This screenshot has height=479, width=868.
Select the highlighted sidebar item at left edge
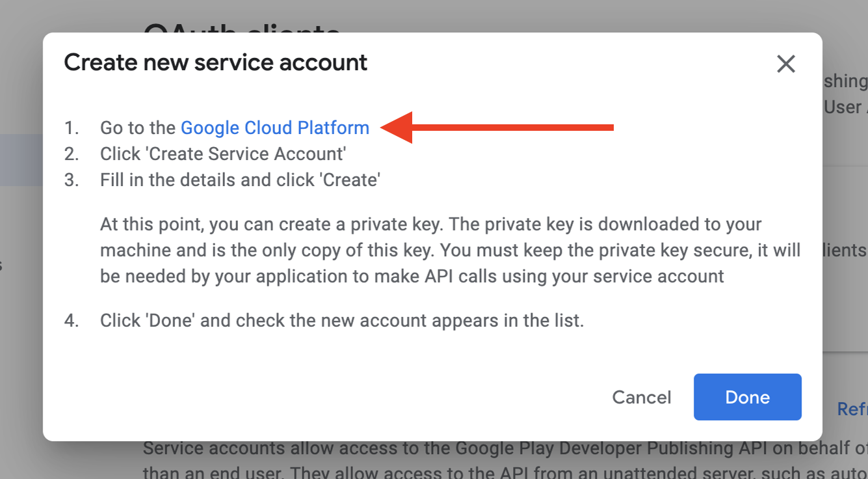20,160
